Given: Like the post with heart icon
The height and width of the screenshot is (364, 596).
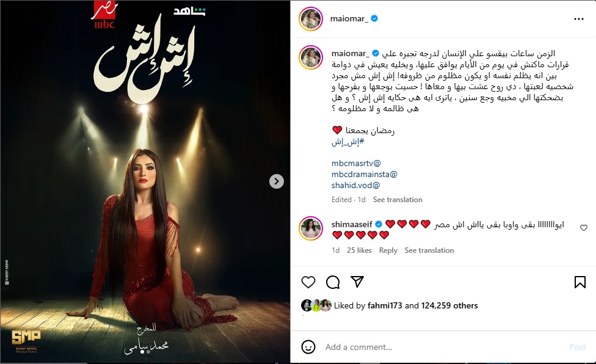Looking at the screenshot, I should [308, 282].
